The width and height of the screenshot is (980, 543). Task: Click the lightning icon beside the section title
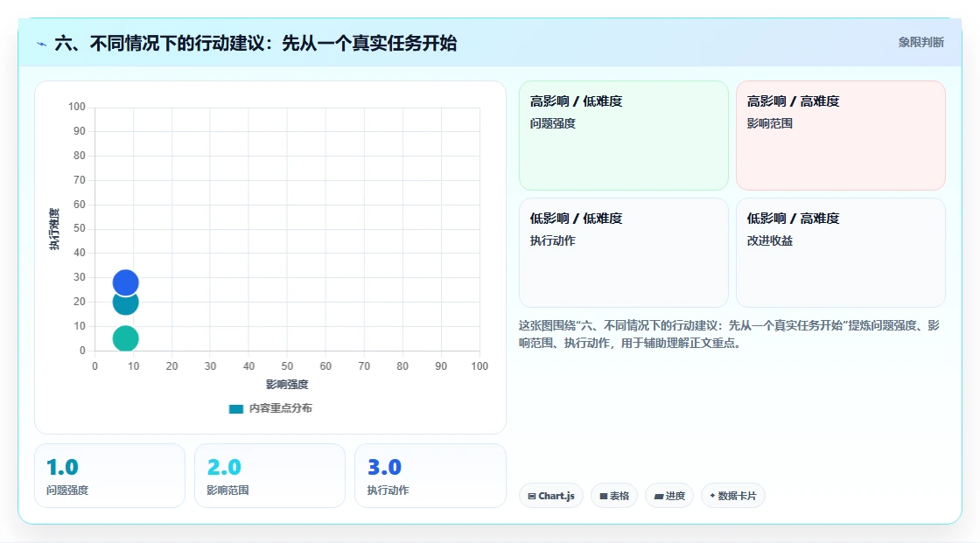(42, 44)
